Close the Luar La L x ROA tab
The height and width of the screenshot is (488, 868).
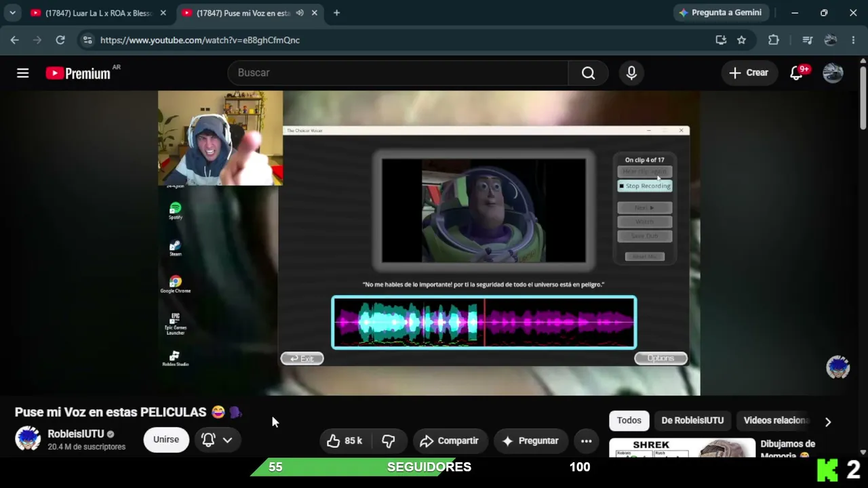click(x=163, y=13)
